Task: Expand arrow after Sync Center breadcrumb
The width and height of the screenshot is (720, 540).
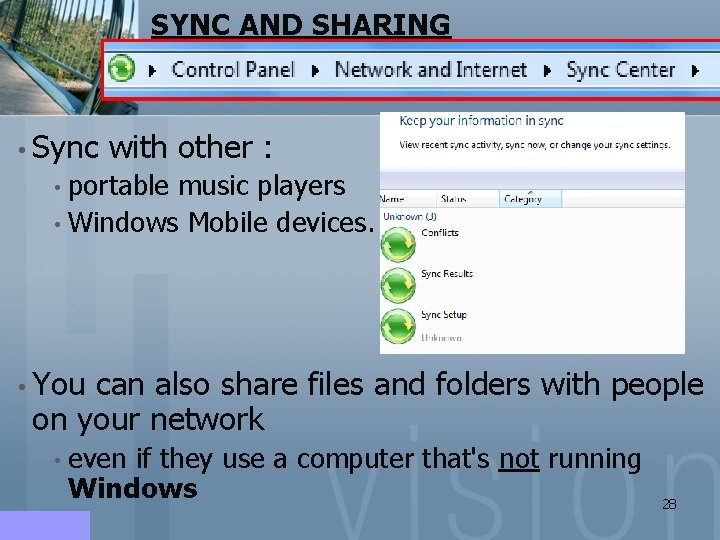Action: click(x=695, y=70)
